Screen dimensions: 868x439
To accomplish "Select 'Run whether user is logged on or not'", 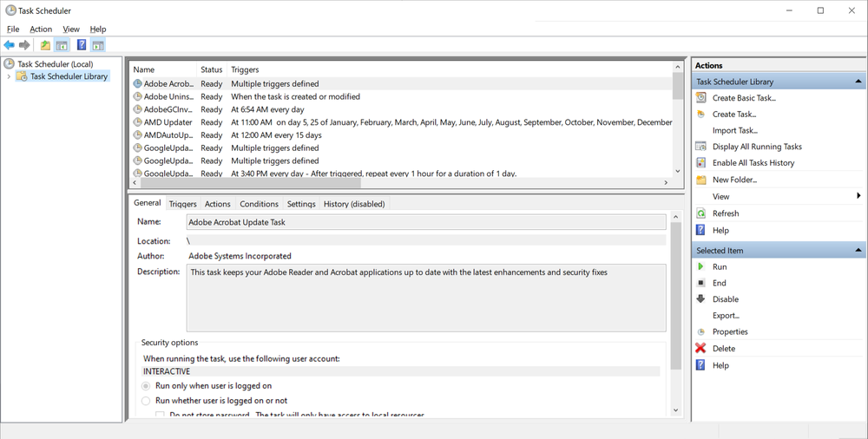I will pos(146,401).
